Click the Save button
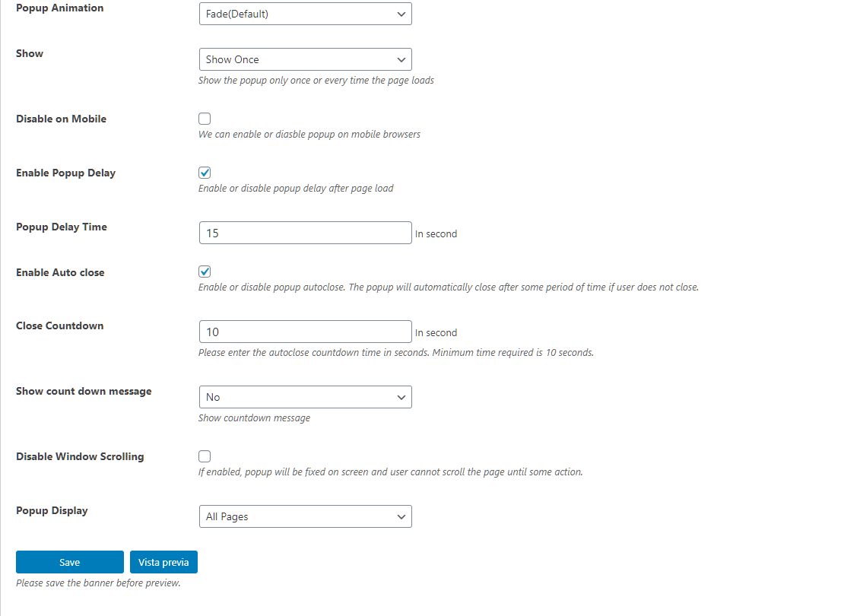 pyautogui.click(x=70, y=562)
